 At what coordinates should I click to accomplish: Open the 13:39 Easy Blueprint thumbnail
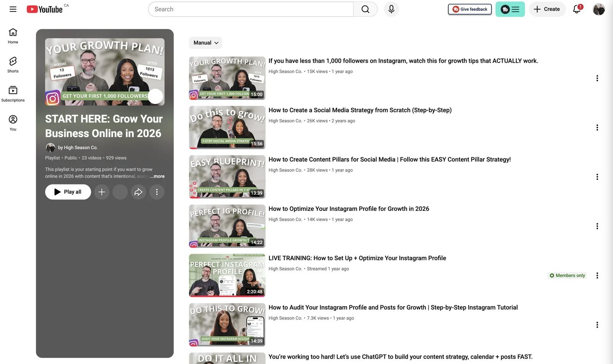point(227,177)
